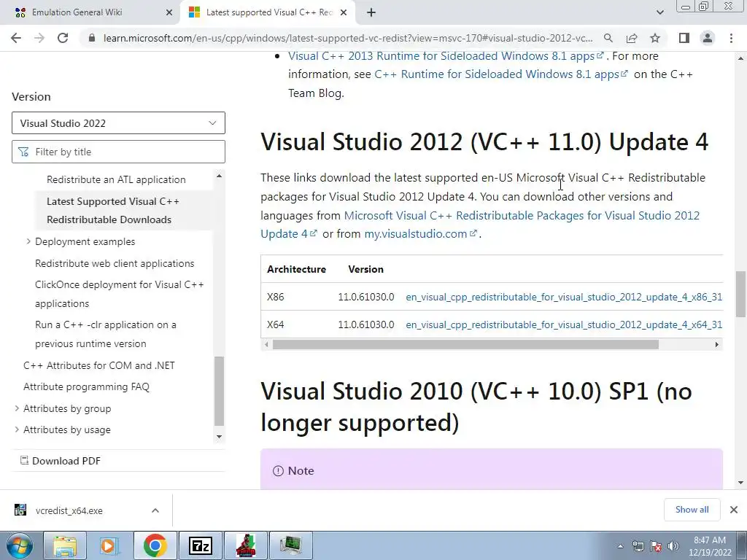Image resolution: width=747 pixels, height=560 pixels.
Task: Reload the current page
Action: pos(63,38)
